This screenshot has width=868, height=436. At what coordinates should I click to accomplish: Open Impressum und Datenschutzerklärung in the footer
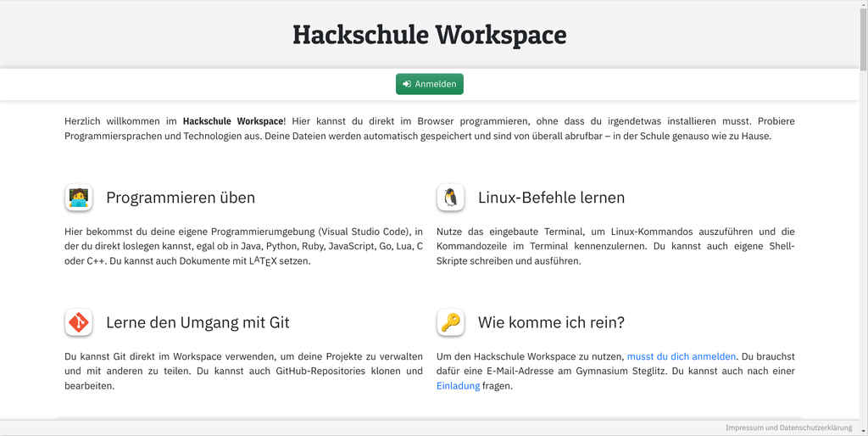tap(788, 428)
